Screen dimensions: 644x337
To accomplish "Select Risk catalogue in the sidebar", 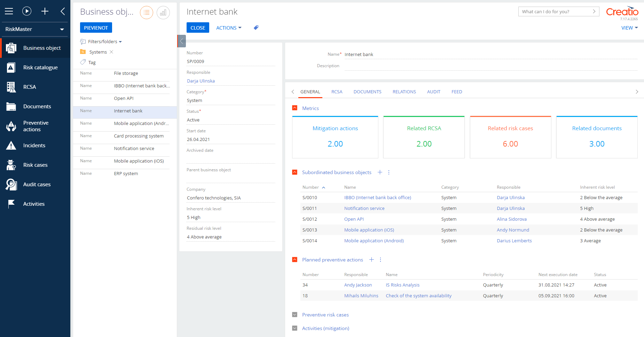I will click(40, 67).
